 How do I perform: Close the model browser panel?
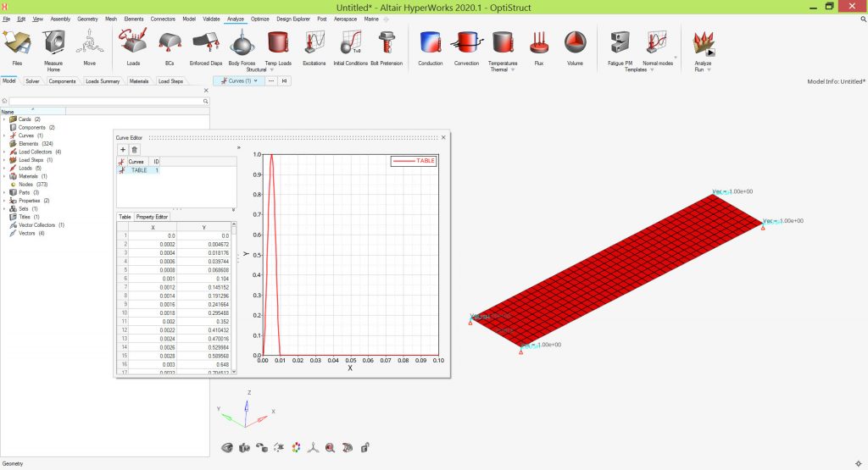(206, 91)
